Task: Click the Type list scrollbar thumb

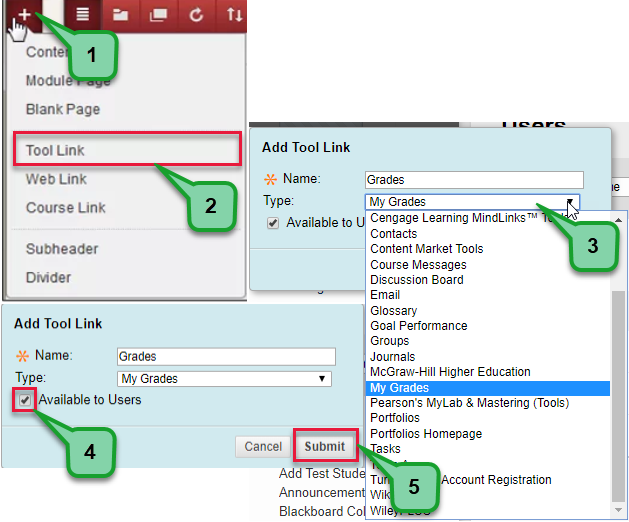Action: point(618,396)
